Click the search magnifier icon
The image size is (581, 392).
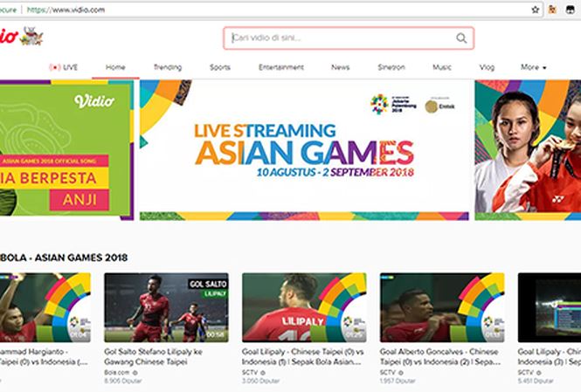tap(461, 38)
